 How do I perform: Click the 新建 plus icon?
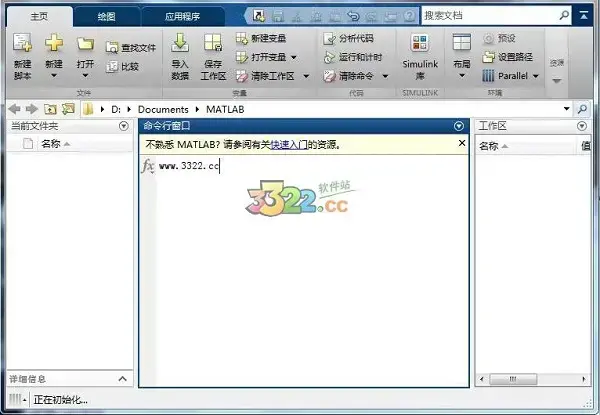pos(54,43)
